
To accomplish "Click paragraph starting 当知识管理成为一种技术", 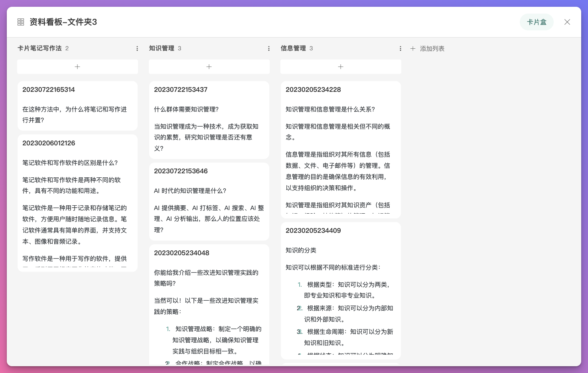I will [206, 137].
